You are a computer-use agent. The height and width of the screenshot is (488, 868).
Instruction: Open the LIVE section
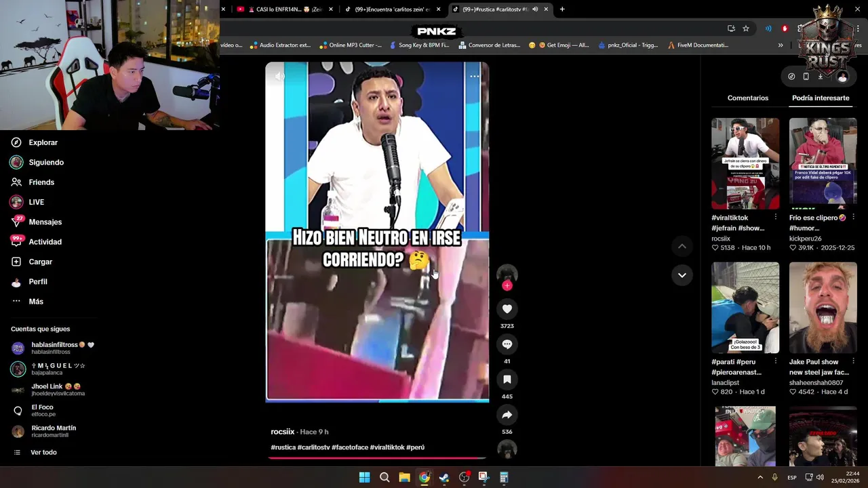click(x=27, y=202)
